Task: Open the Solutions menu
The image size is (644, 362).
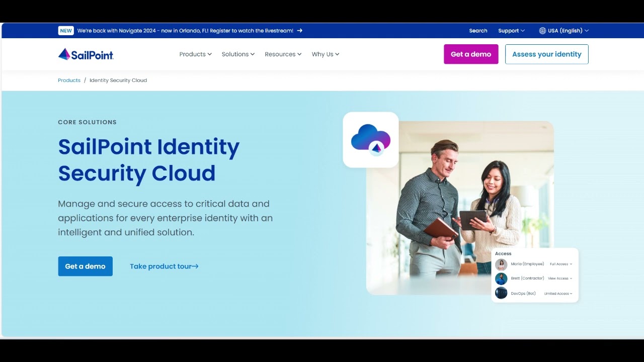Action: 238,54
